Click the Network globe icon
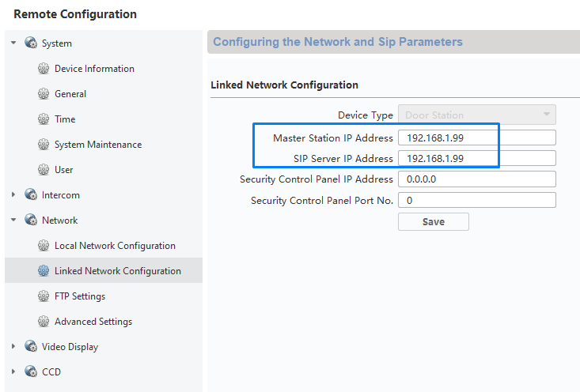This screenshot has height=392, width=580. (31, 220)
